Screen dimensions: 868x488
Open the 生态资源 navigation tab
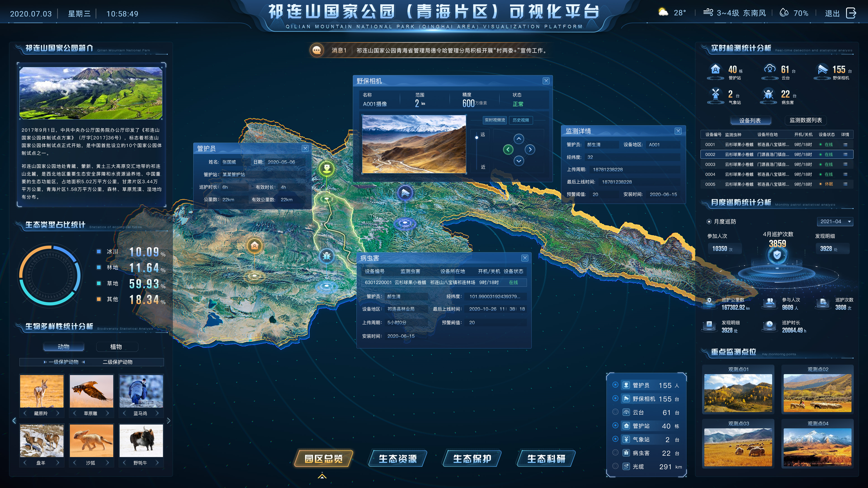(398, 459)
